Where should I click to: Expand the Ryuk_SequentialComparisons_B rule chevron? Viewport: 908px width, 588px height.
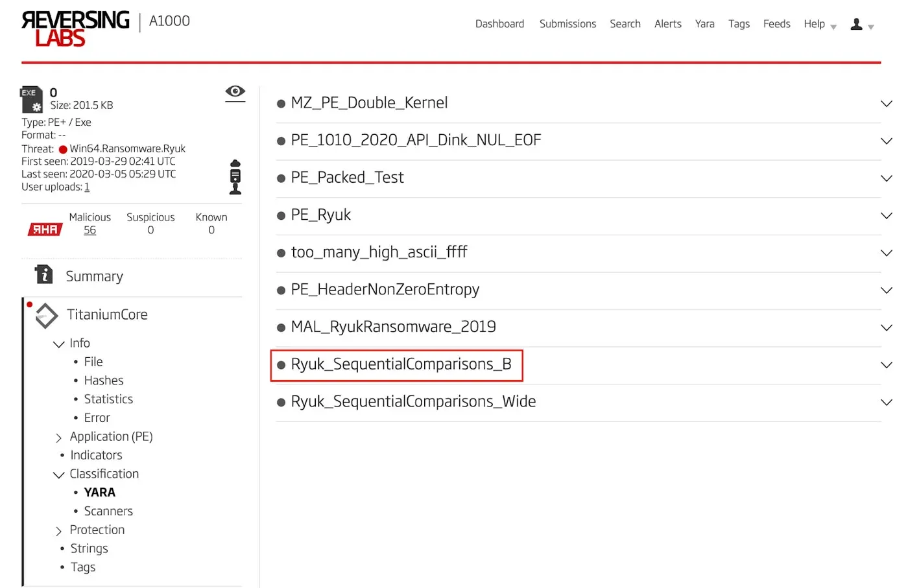tap(886, 365)
